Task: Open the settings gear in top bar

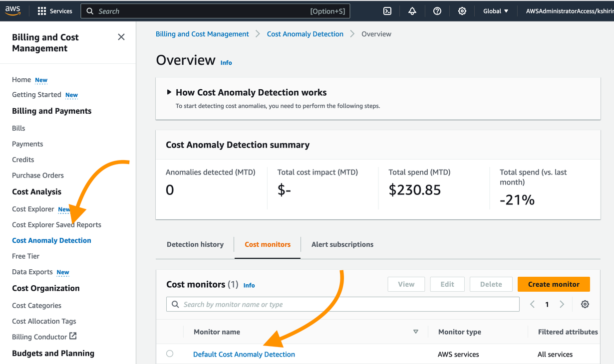Action: (462, 11)
